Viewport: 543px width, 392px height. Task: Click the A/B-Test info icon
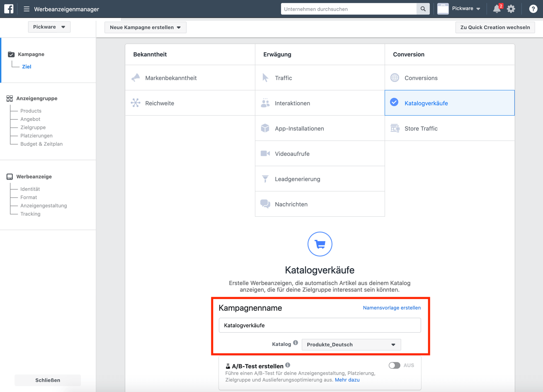click(288, 365)
